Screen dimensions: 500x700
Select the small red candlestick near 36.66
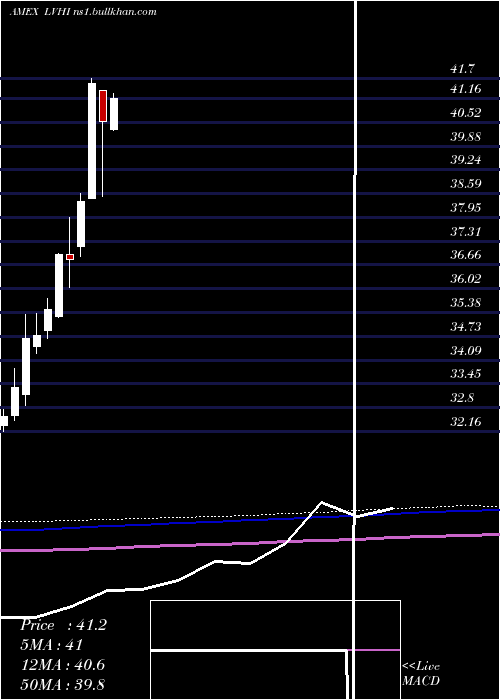coord(70,257)
